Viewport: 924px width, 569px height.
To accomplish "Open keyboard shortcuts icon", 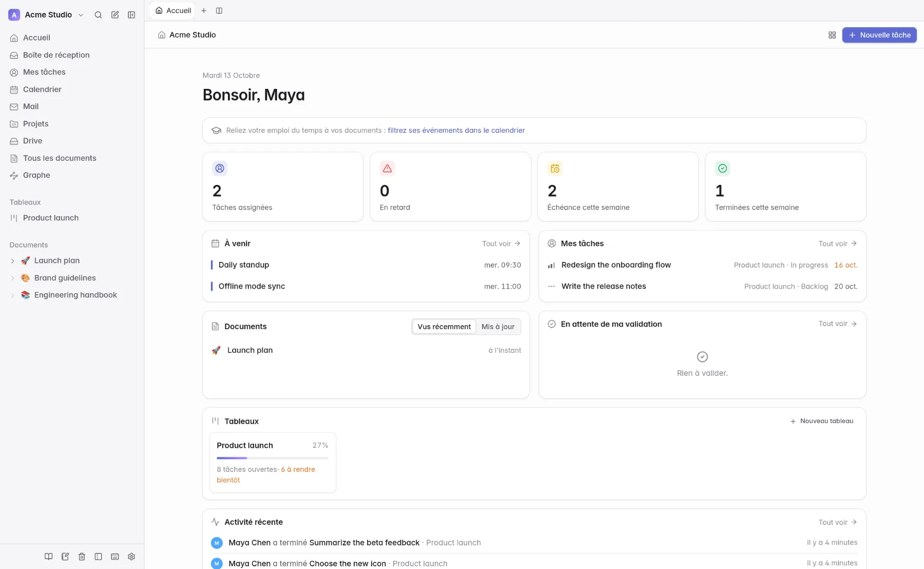I will click(x=115, y=557).
